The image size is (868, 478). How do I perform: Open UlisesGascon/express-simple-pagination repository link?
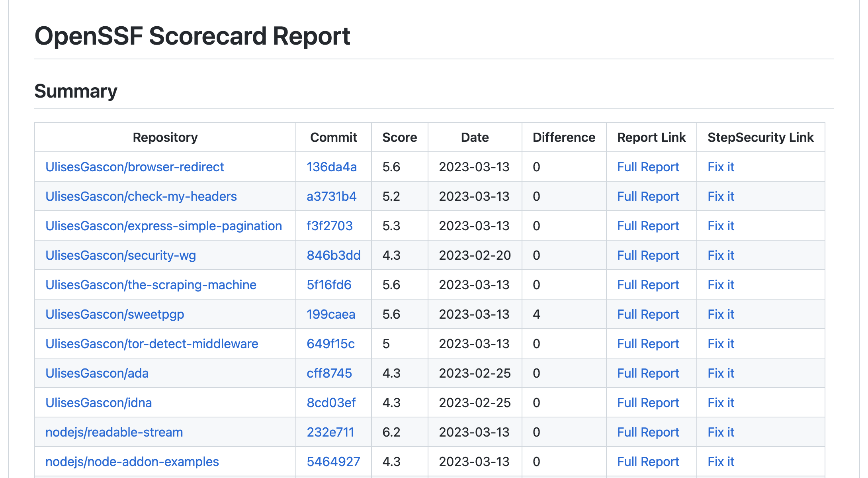(x=164, y=226)
